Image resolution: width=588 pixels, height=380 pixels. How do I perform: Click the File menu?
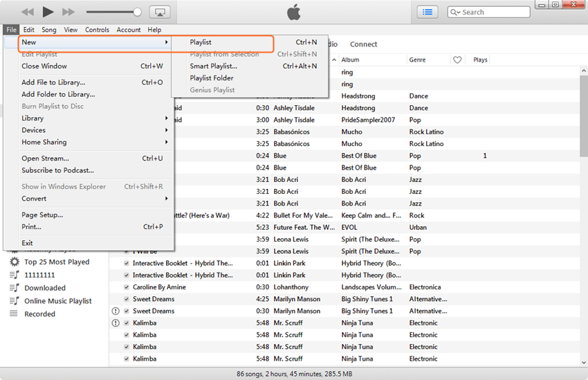coord(11,30)
